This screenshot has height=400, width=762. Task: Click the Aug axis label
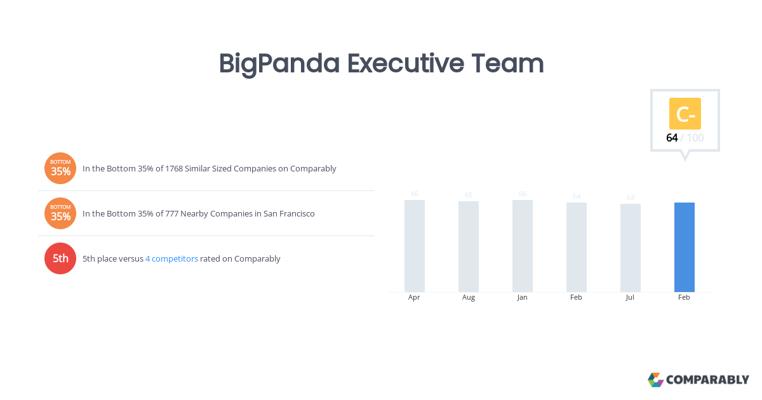(x=468, y=298)
